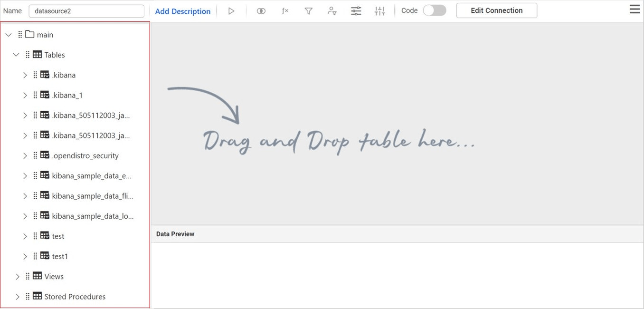Click the table icon beside .opendistro_security

coord(45,155)
